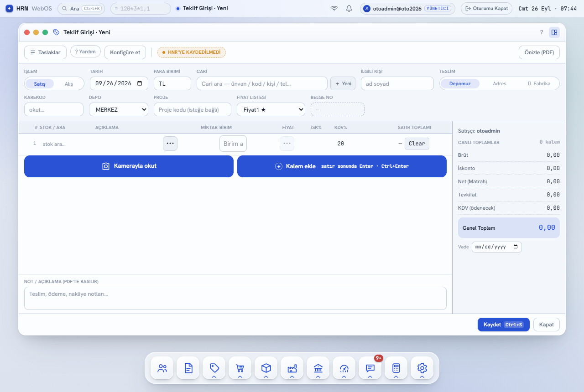Open the Fiyat1 price list dropdown
Screen dimensions: 584x392
(271, 109)
